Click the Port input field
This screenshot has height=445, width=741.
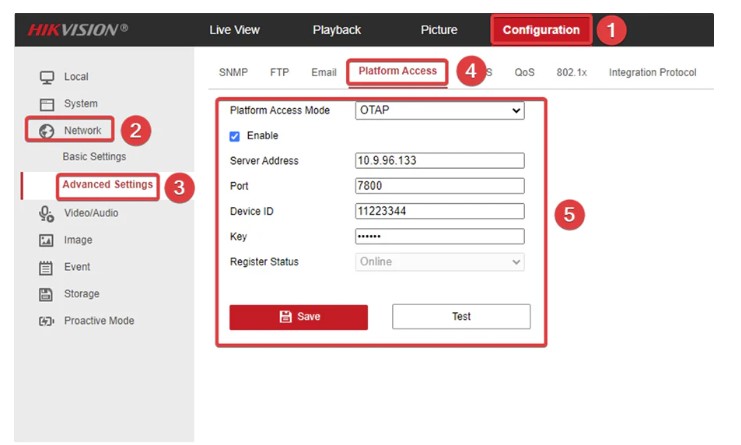(439, 186)
